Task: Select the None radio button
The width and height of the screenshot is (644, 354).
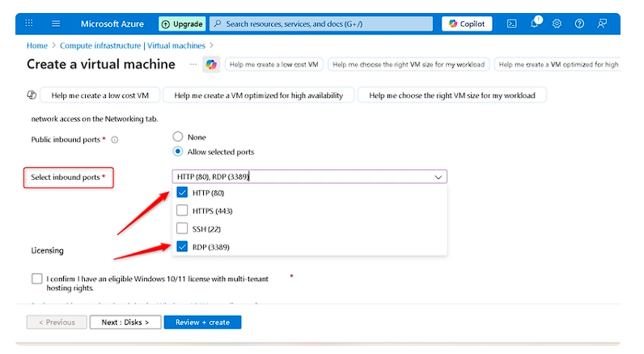Action: point(178,137)
